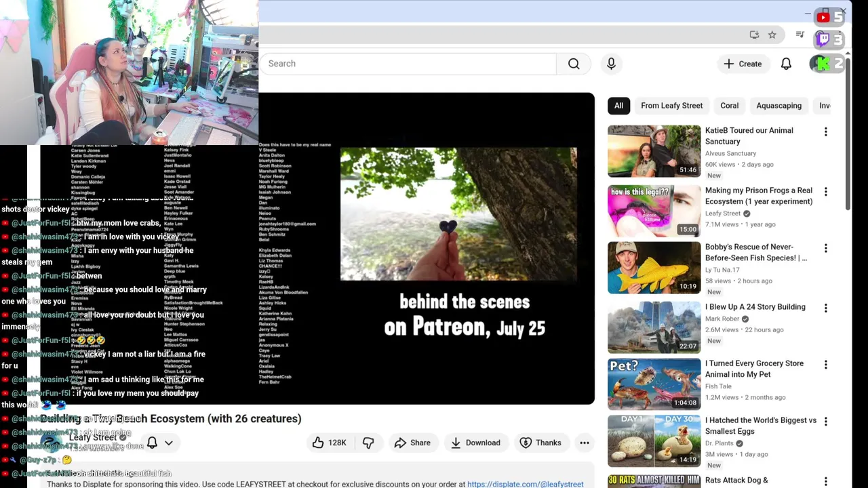
Task: Open options menu for 24 Story Building video
Action: [x=825, y=308]
